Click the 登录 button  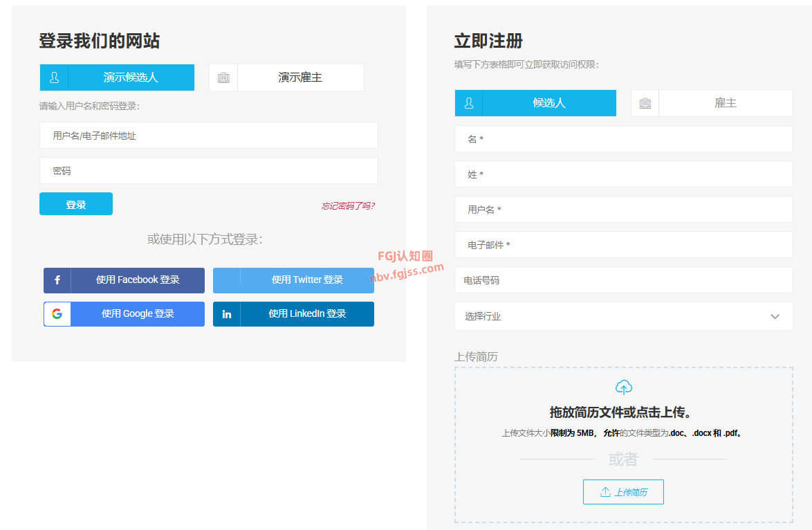[75, 203]
